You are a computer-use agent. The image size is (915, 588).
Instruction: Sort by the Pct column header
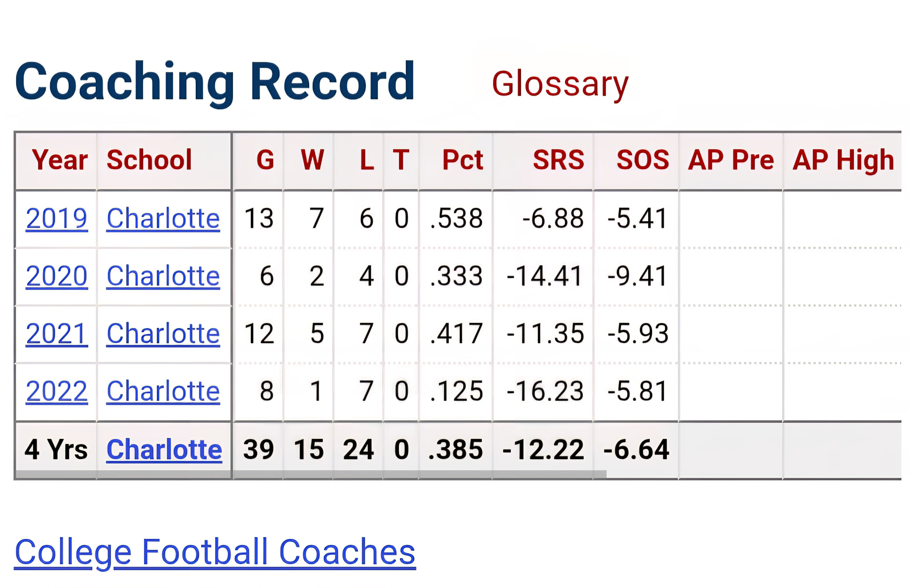(x=462, y=160)
